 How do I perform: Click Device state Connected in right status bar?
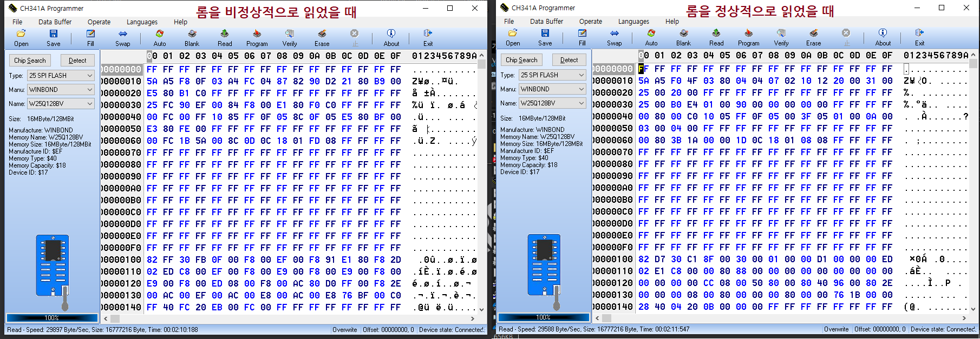click(x=943, y=329)
